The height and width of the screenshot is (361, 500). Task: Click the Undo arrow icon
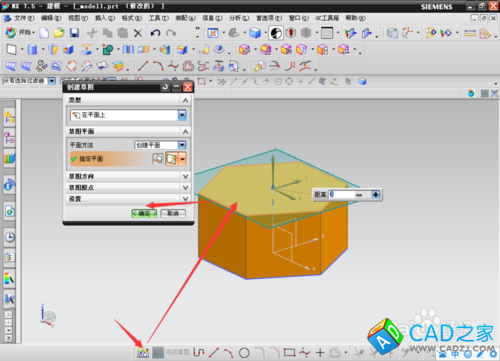(x=155, y=33)
